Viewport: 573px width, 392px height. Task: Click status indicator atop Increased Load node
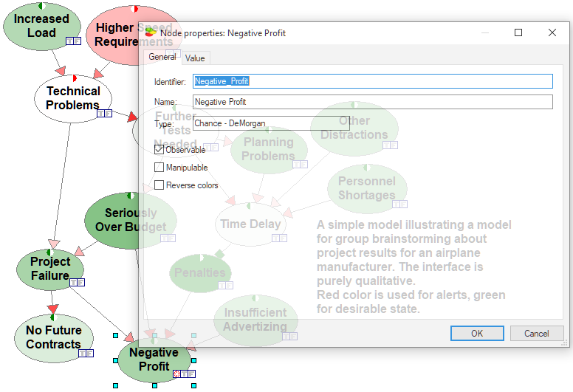pos(42,6)
